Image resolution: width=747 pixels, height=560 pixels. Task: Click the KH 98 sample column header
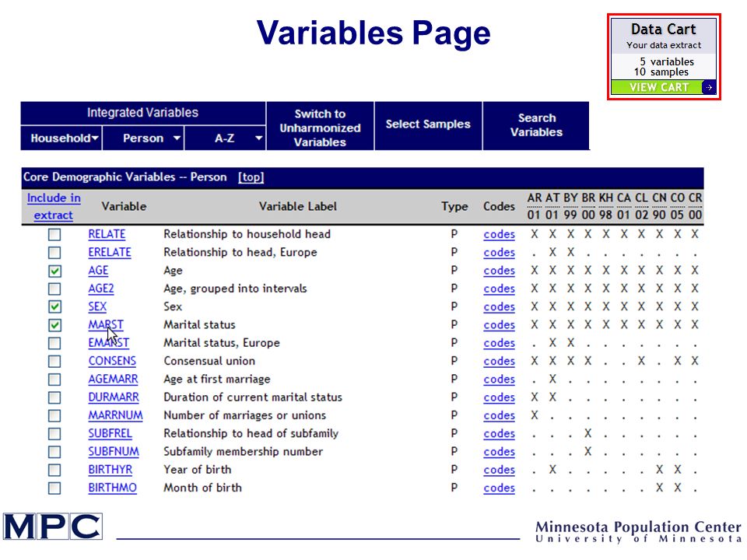tap(606, 206)
